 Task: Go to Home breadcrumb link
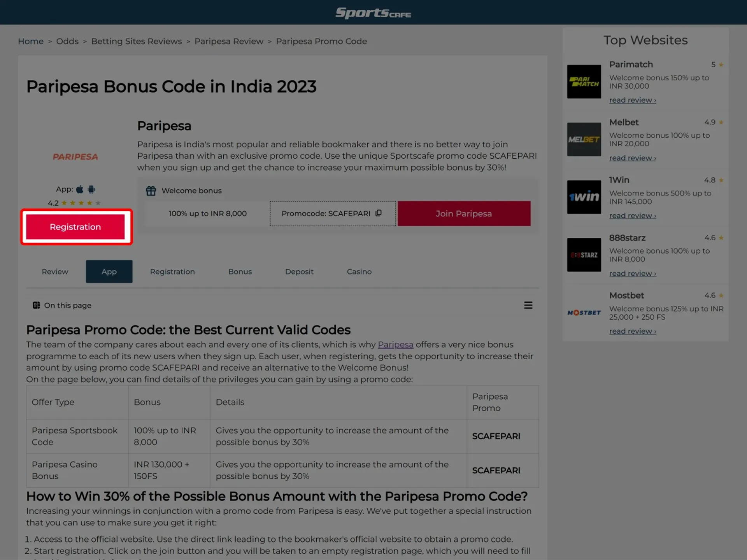tap(31, 41)
